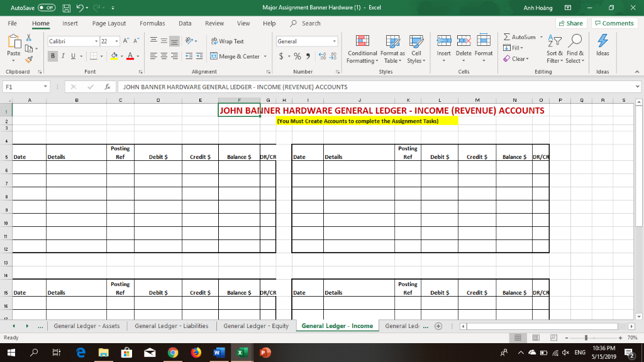Apply Merge & Center to selection
Image resolution: width=644 pixels, height=362 pixels.
(235, 57)
